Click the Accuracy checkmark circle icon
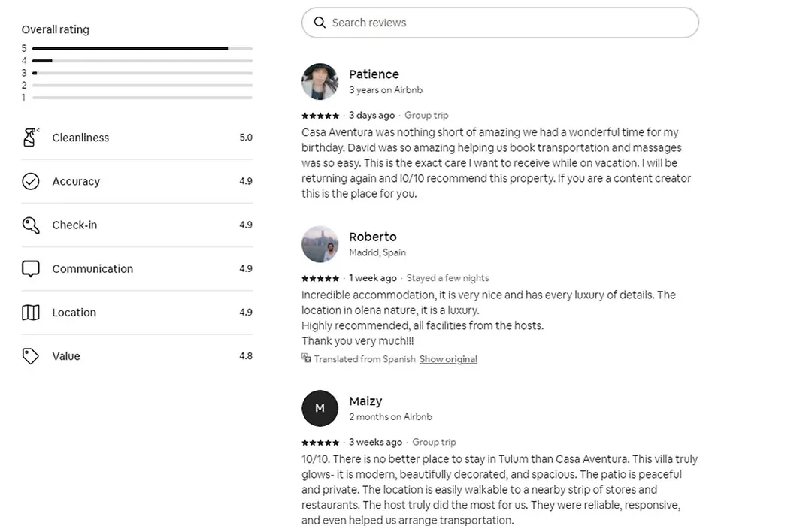Image resolution: width=812 pixels, height=526 pixels. pos(31,181)
